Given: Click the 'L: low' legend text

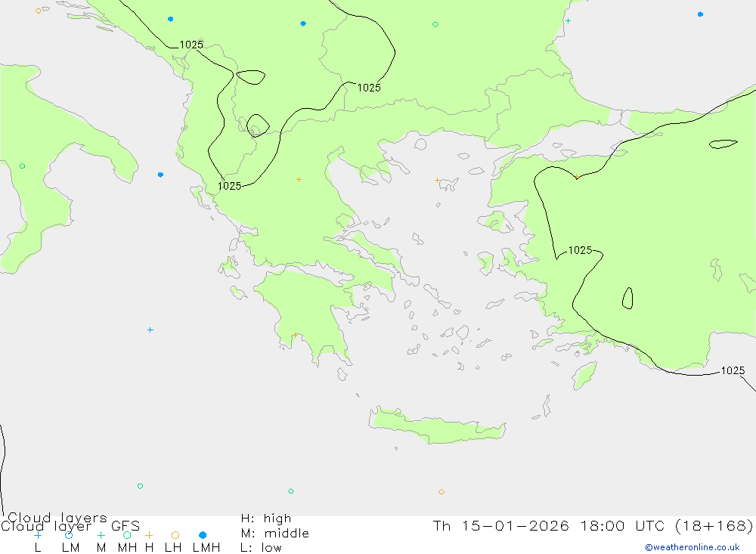Looking at the screenshot, I should click(261, 548).
